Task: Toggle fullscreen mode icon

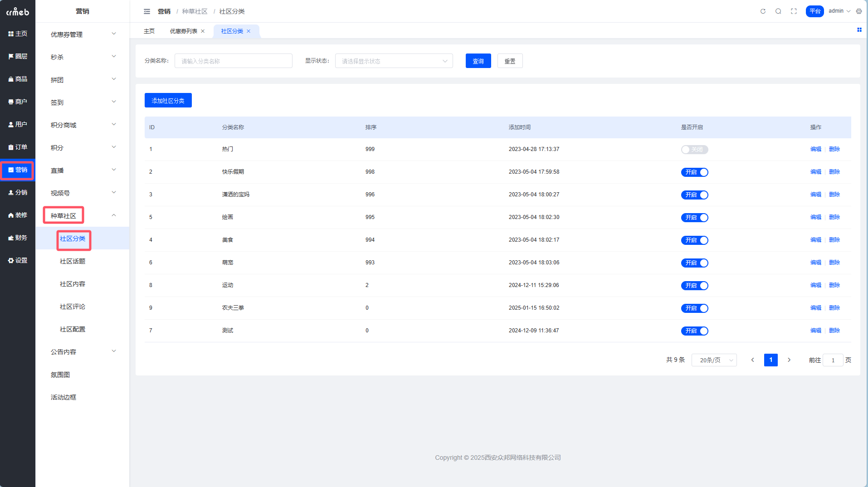Action: (x=794, y=11)
